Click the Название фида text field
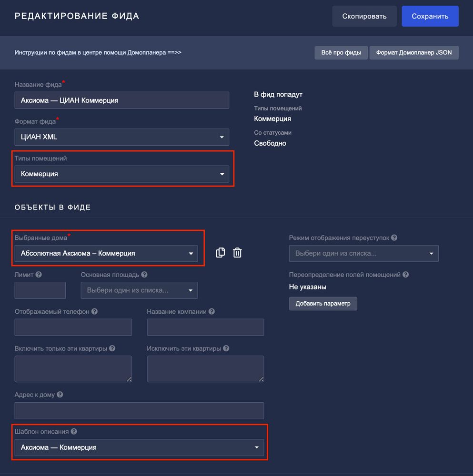Viewport: 473px width, 476px height. point(122,100)
